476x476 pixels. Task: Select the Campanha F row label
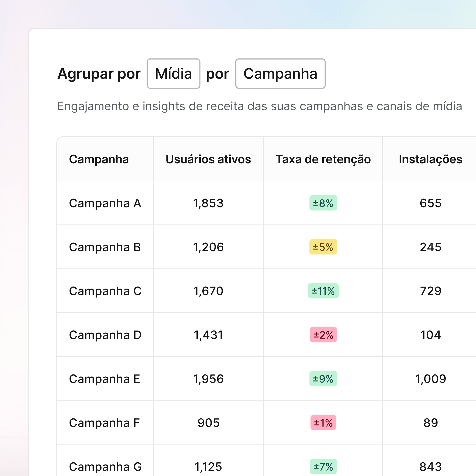[x=104, y=423]
